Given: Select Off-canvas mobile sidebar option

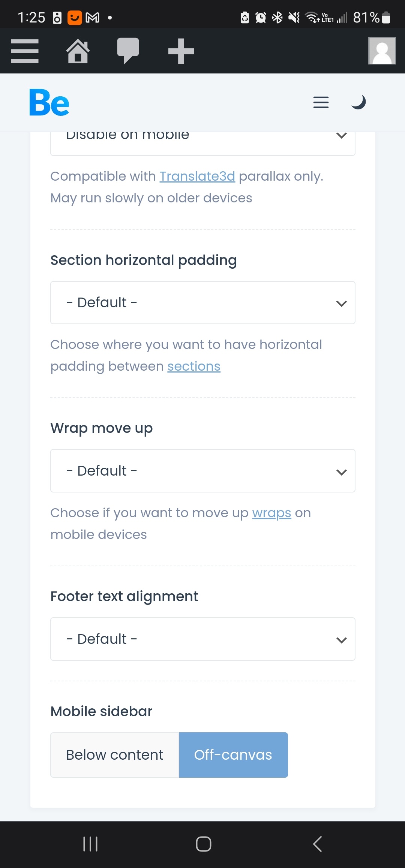Looking at the screenshot, I should [233, 755].
